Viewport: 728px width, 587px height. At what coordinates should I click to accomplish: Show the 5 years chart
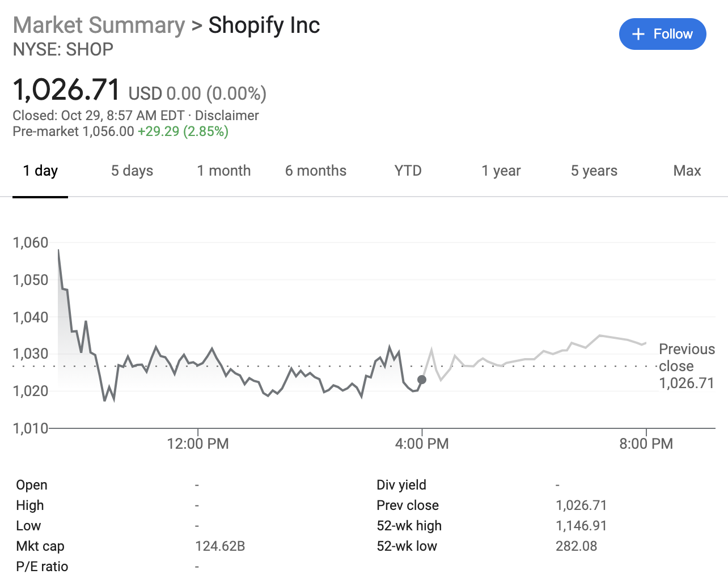[x=594, y=171]
